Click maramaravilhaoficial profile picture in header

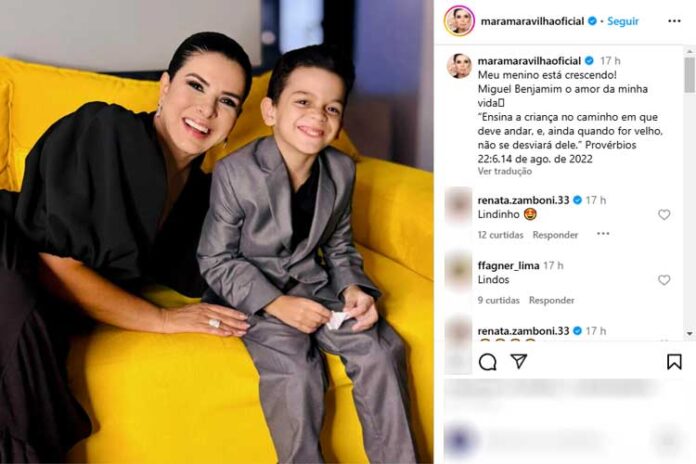pyautogui.click(x=459, y=20)
